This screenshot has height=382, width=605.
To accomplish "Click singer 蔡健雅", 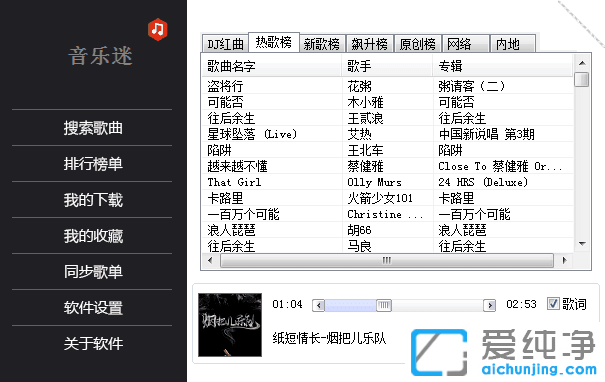I will pos(365,166).
